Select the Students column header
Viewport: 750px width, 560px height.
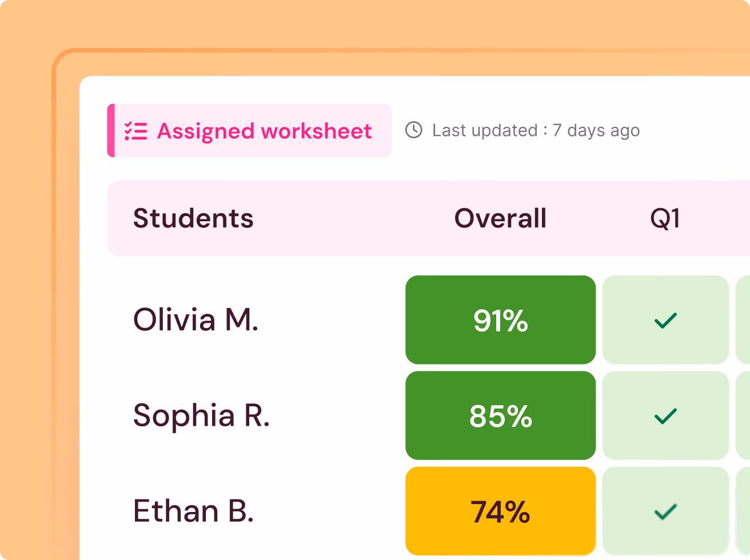193,218
